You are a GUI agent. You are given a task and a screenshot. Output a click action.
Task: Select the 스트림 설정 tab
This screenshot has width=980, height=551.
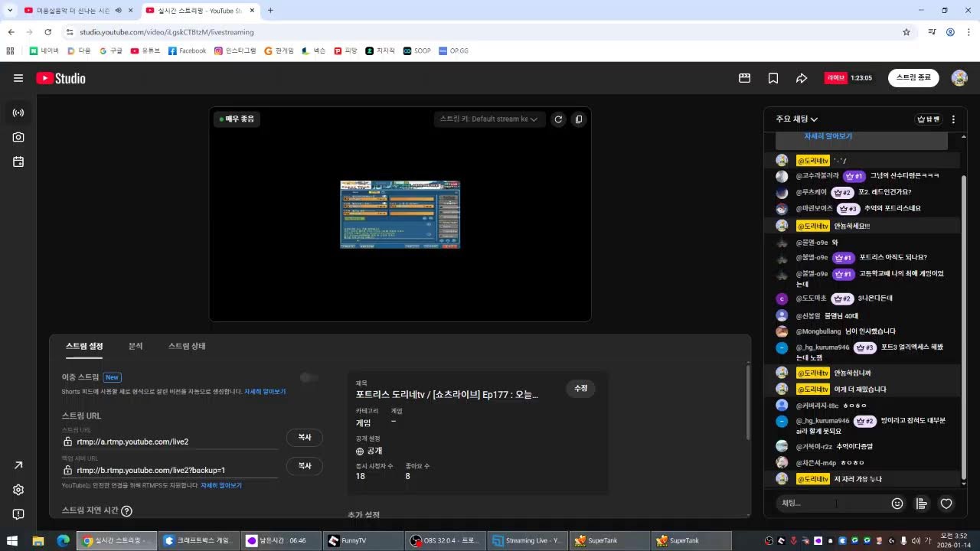pos(84,346)
